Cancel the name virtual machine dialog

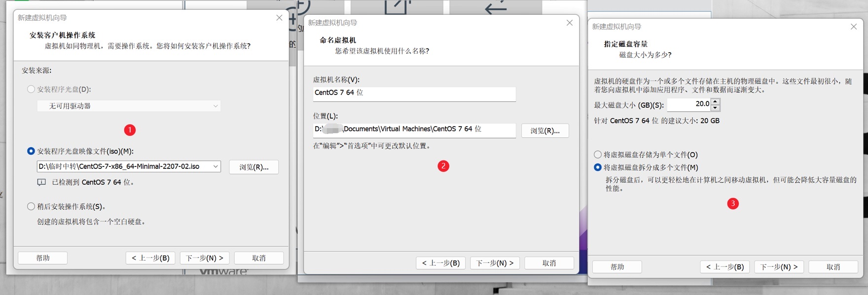(549, 263)
